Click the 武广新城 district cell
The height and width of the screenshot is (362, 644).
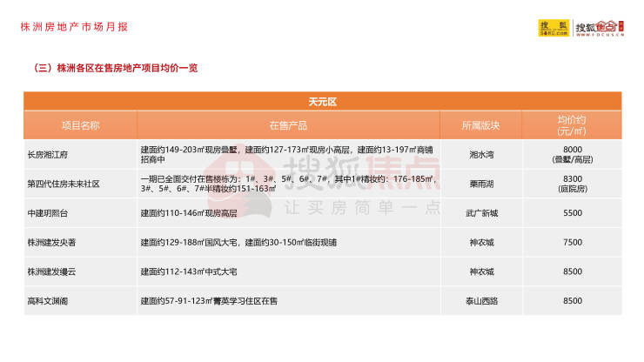481,213
